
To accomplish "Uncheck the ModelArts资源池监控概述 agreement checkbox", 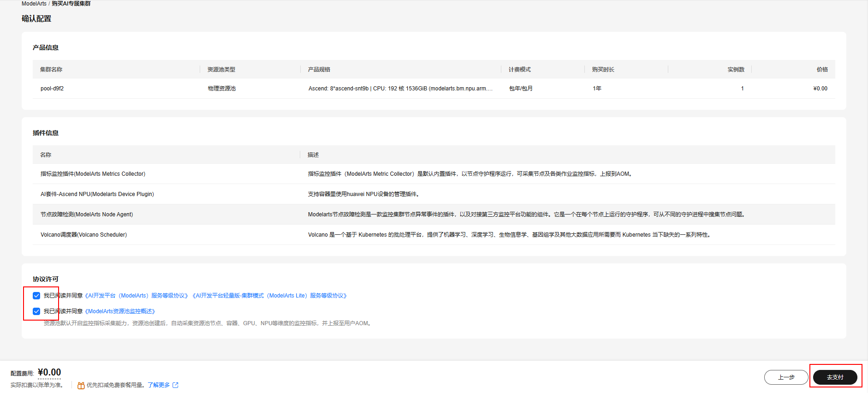I will click(x=36, y=311).
